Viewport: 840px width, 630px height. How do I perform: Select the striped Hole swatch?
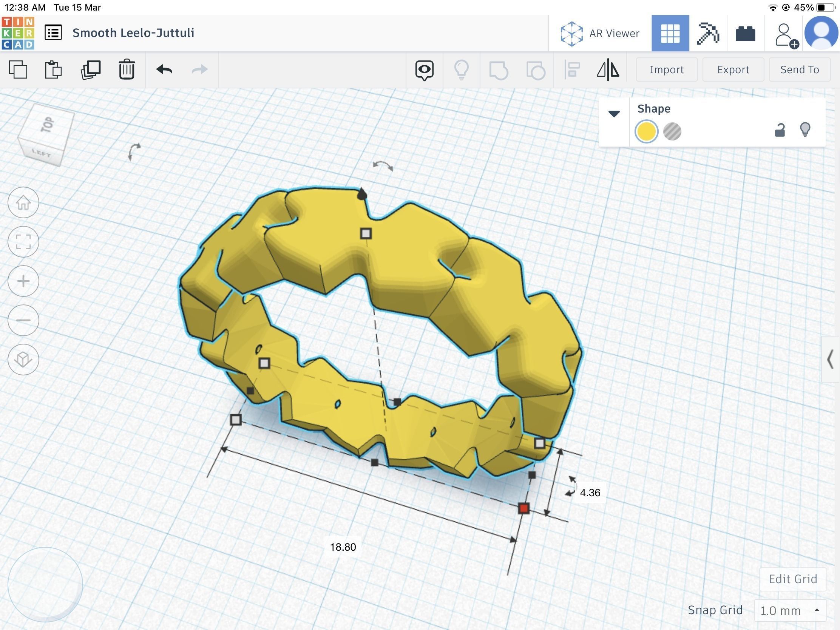tap(672, 131)
